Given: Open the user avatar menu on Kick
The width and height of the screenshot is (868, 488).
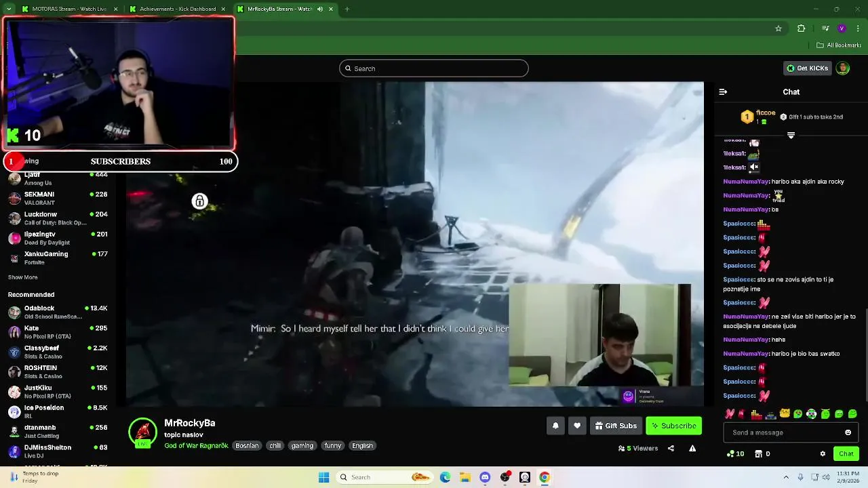Looking at the screenshot, I should 843,68.
